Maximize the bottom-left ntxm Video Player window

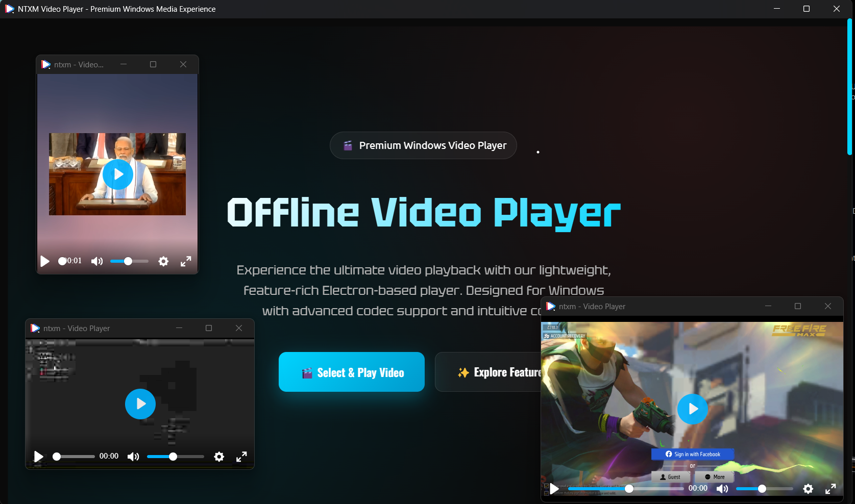tap(209, 328)
